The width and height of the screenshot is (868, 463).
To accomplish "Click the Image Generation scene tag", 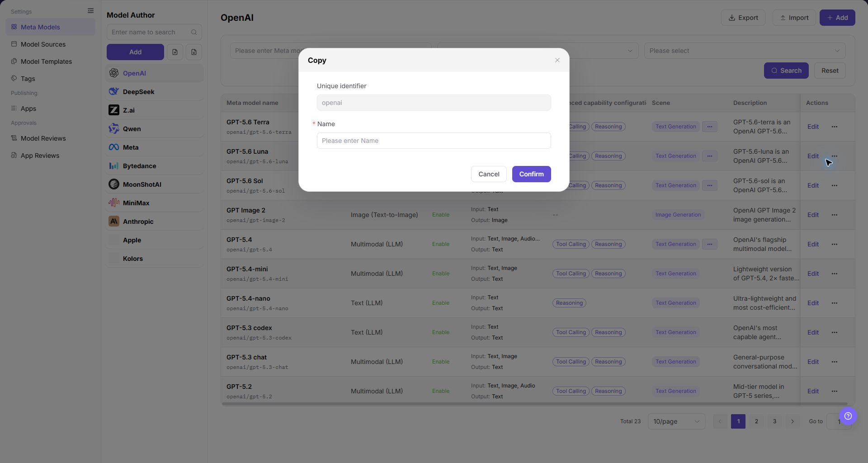I will click(678, 215).
